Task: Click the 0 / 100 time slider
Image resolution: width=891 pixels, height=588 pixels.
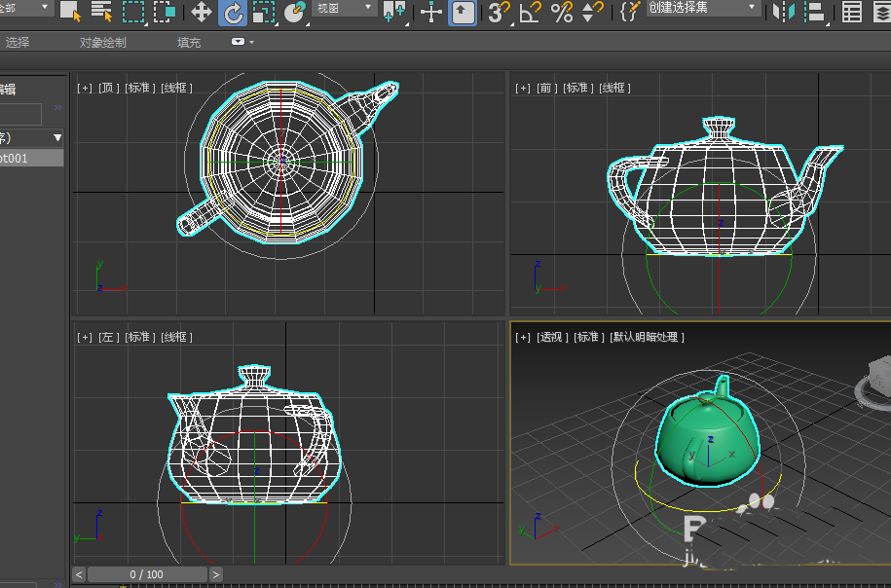Action: 147,574
